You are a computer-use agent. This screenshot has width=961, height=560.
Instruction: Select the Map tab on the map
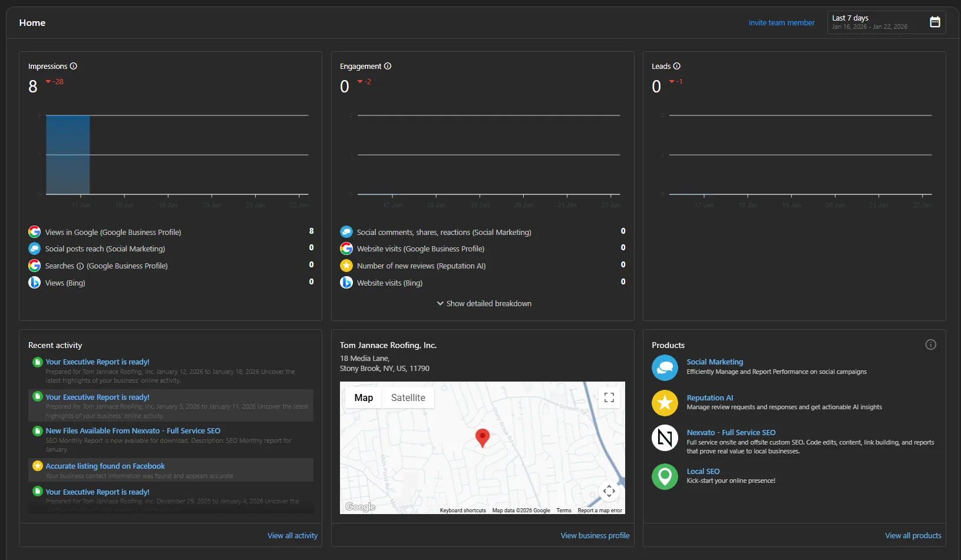364,397
